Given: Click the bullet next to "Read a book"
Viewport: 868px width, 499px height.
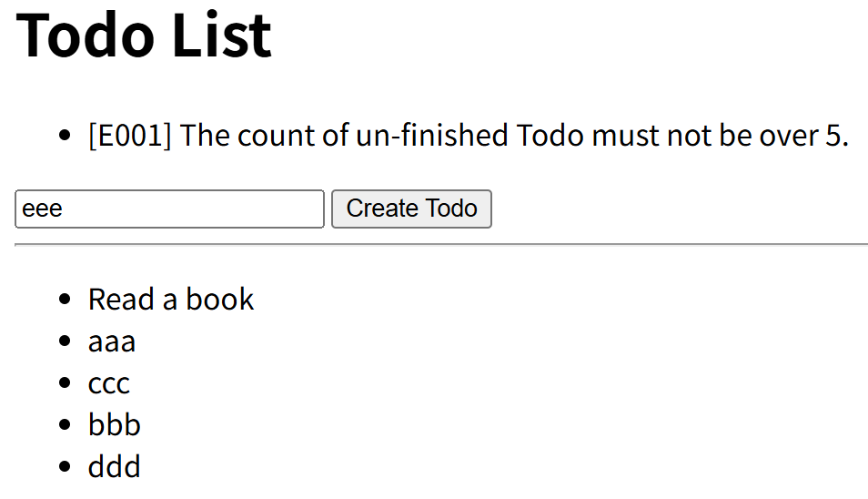Looking at the screenshot, I should 64,300.
